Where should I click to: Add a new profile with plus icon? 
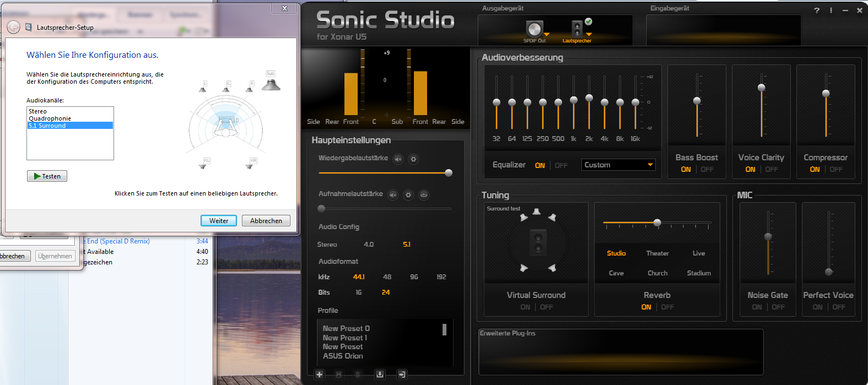click(320, 375)
